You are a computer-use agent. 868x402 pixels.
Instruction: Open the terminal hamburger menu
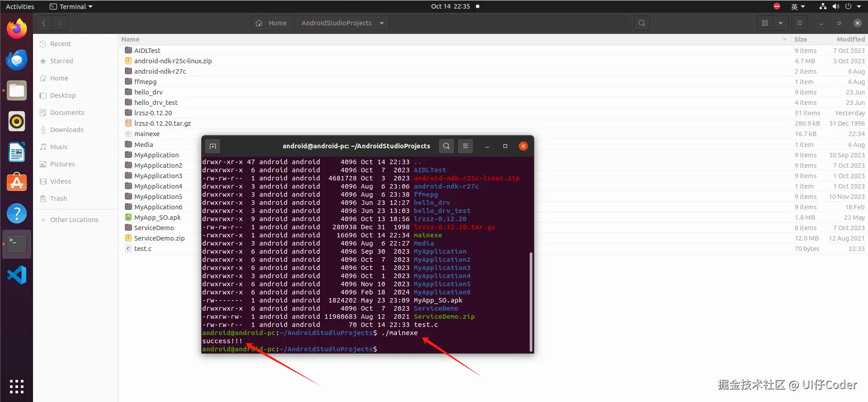[x=465, y=146]
